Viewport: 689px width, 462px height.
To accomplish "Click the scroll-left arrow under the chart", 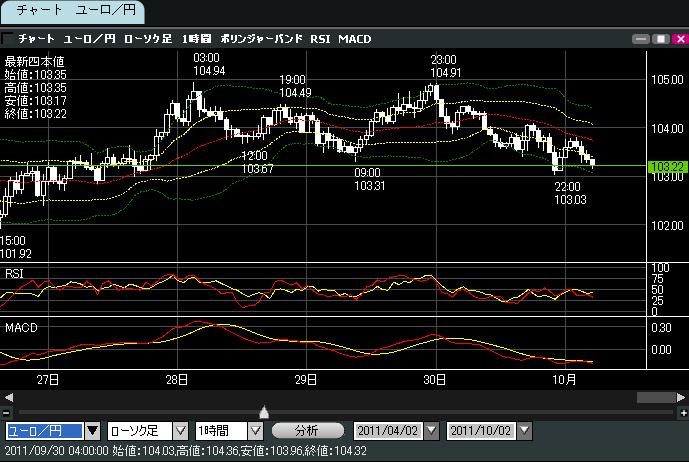I will [8, 397].
